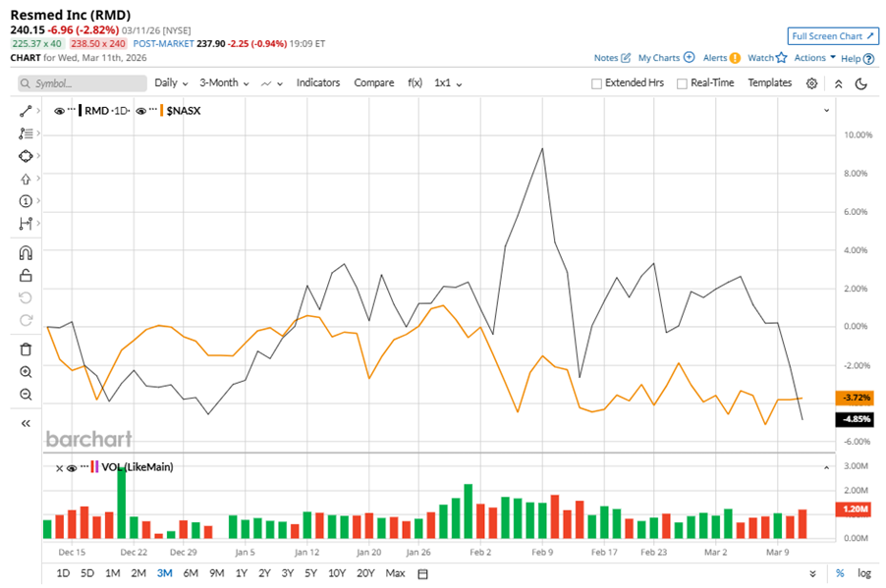
Task: Collapse the volume pane chevron
Action: pyautogui.click(x=826, y=467)
